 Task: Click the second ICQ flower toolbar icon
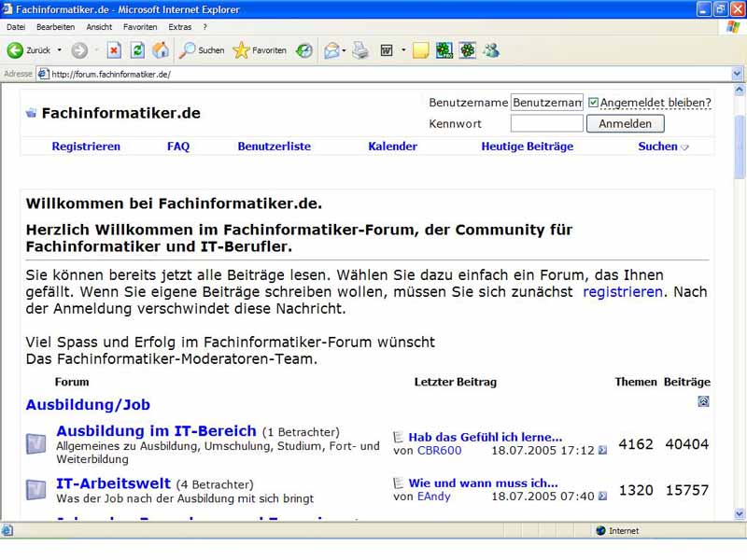click(468, 50)
